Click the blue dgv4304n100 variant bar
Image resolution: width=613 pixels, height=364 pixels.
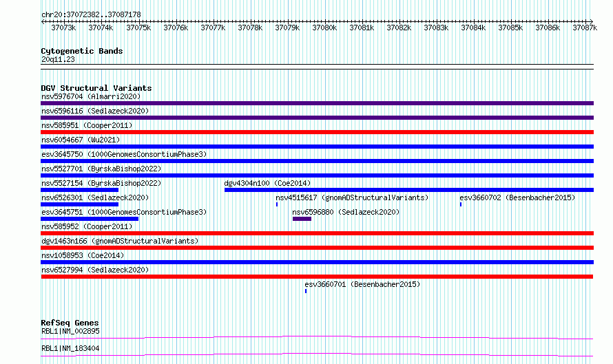(409, 190)
